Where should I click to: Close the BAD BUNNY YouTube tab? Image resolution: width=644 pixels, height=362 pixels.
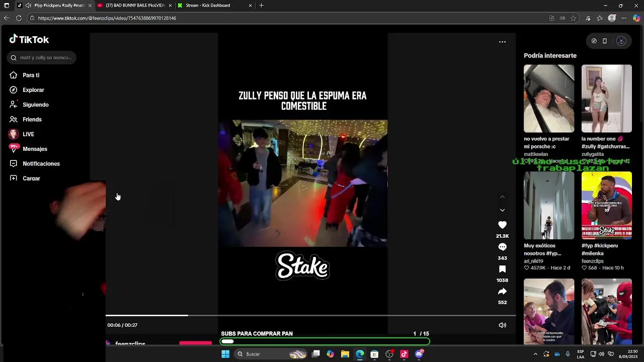[170, 6]
